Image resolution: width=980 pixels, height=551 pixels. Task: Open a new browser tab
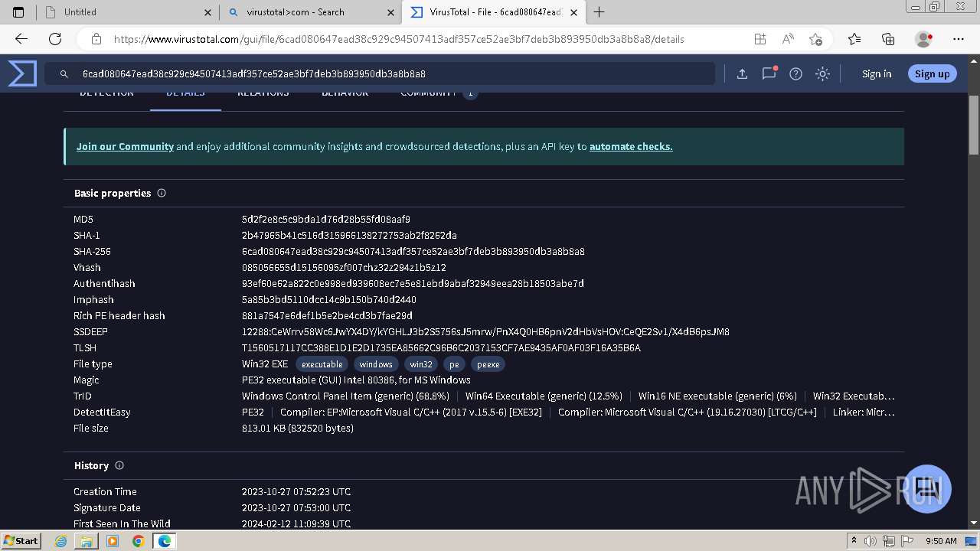tap(599, 12)
